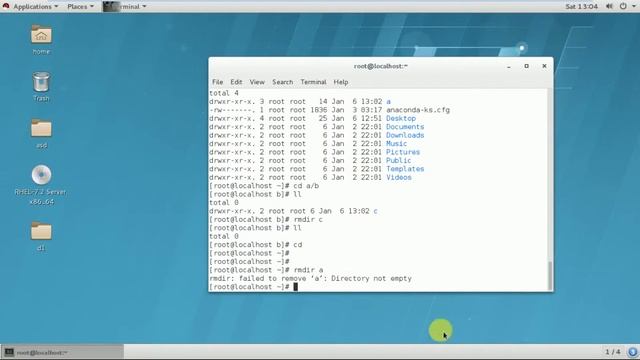Click the Public directory name in listing
The height and width of the screenshot is (360, 640).
click(x=398, y=160)
